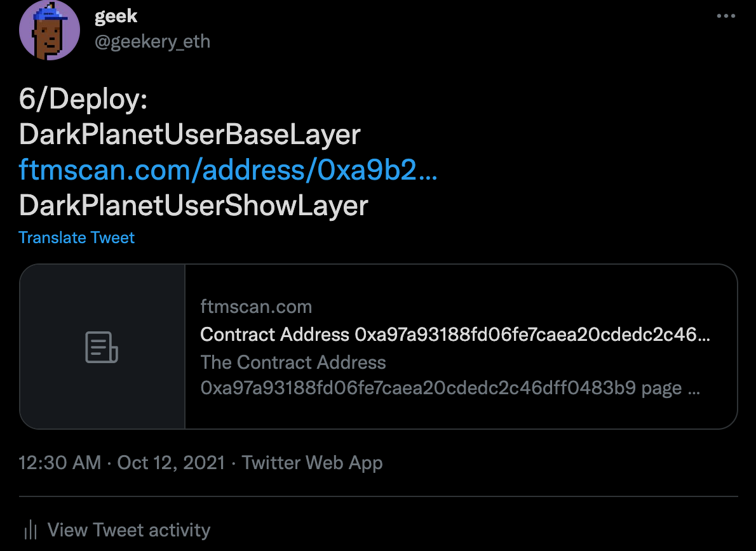Open card title "Contract Address 0xa97a93188…"
This screenshot has width=756, height=551.
(x=455, y=335)
